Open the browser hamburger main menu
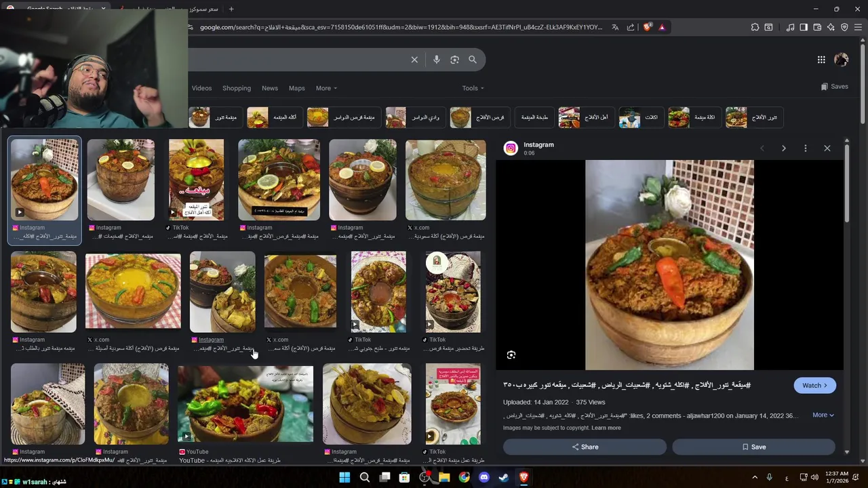 (859, 27)
